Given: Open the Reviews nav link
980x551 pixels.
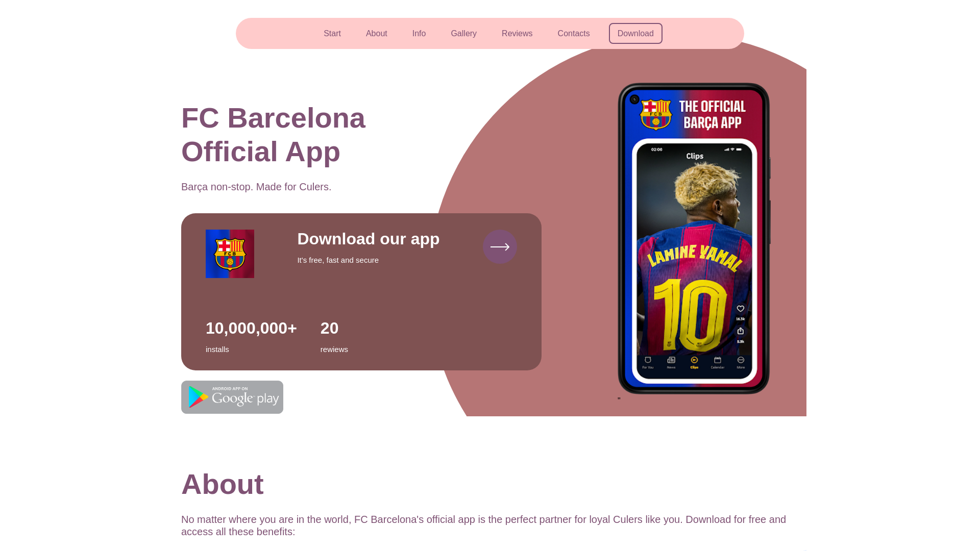Looking at the screenshot, I should point(517,34).
